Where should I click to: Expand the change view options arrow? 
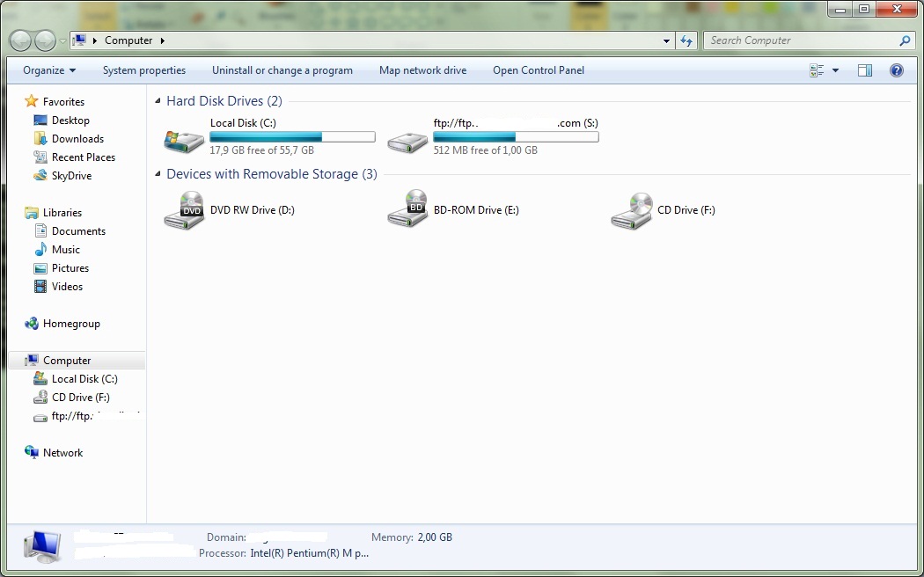[835, 70]
